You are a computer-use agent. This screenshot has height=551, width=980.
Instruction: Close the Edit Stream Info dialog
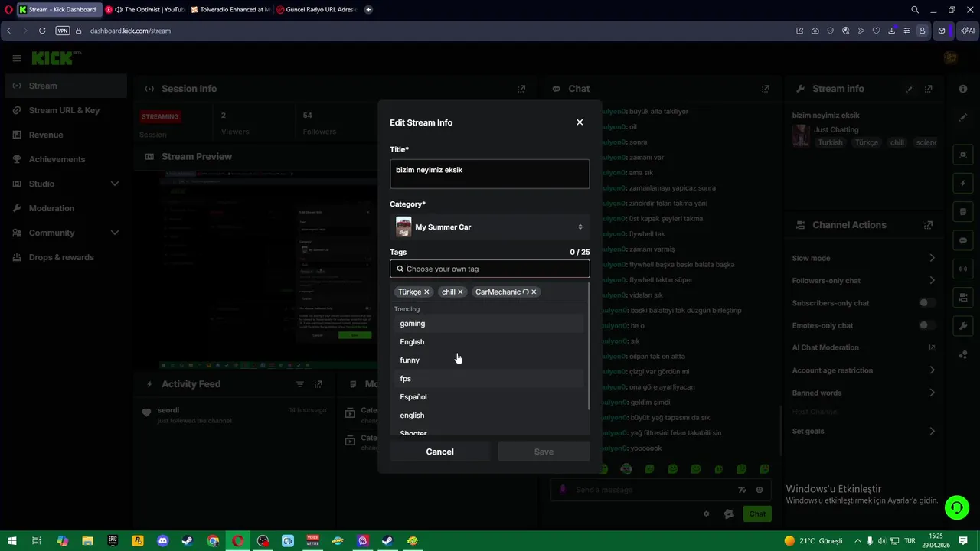(x=580, y=122)
